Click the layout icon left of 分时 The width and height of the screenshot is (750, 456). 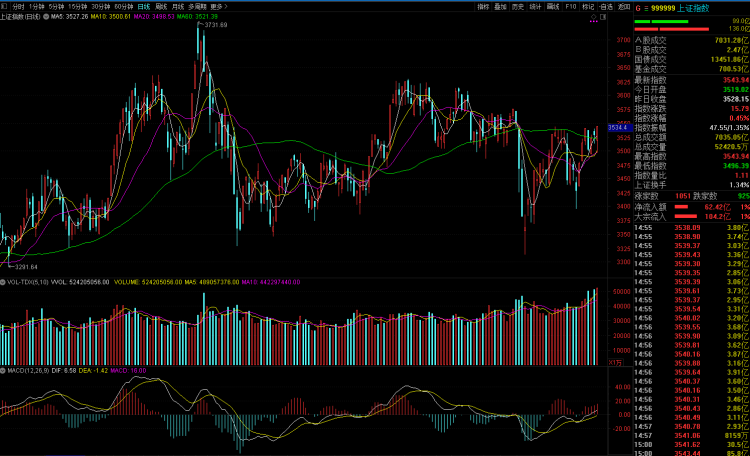[4, 6]
